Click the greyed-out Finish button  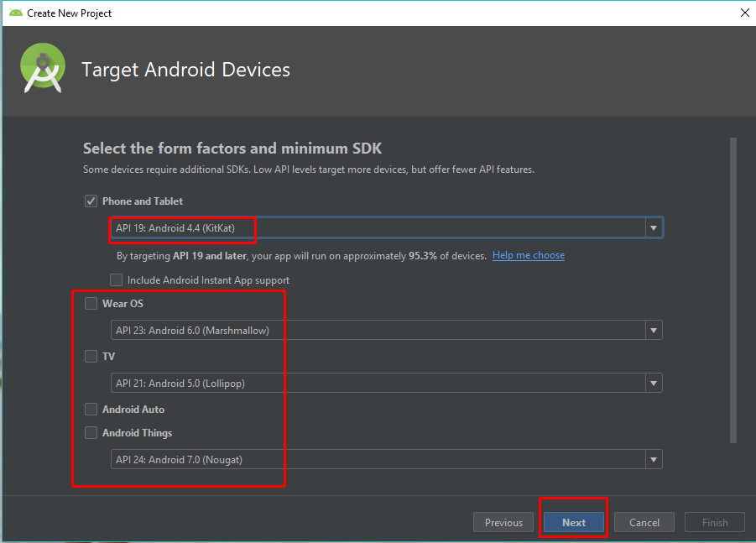coord(715,522)
